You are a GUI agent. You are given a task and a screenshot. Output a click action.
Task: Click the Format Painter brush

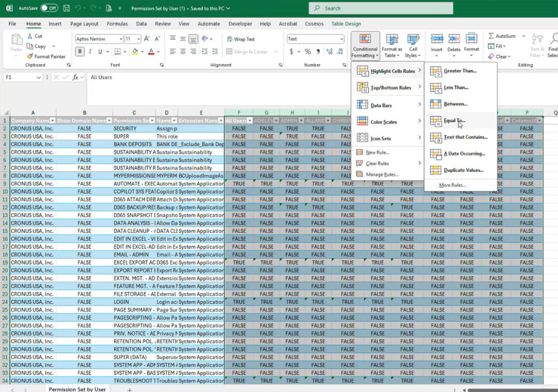[x=30, y=56]
